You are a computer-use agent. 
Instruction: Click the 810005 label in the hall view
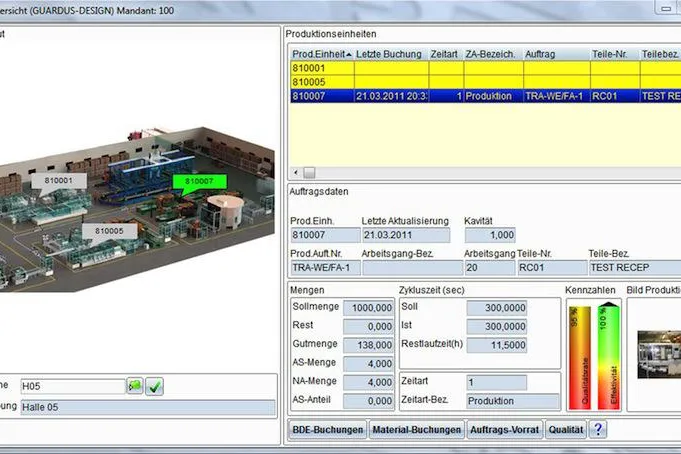coord(109,231)
